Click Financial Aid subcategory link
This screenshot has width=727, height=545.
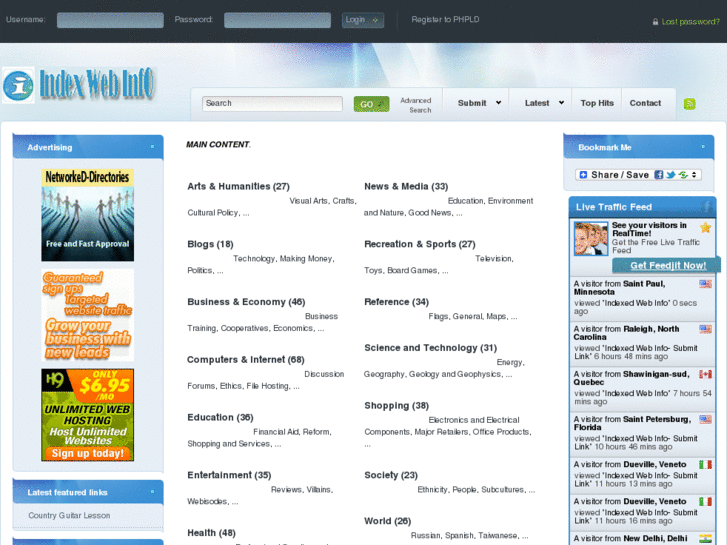pyautogui.click(x=275, y=432)
